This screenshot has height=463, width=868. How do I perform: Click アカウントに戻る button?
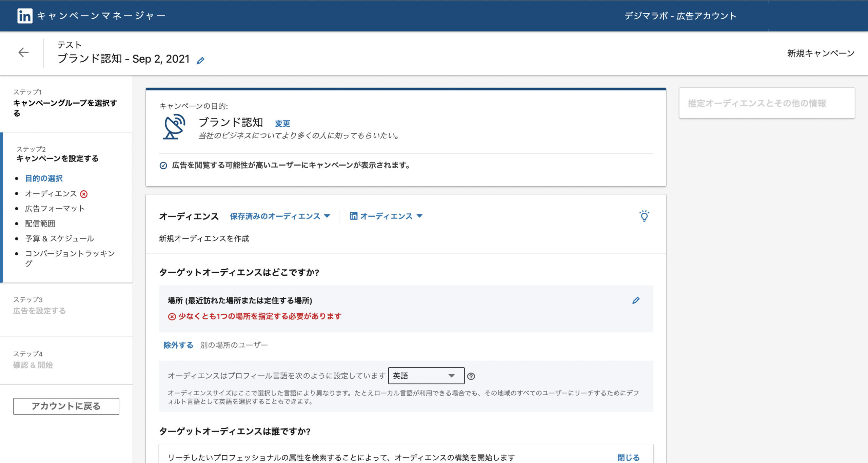tap(66, 406)
